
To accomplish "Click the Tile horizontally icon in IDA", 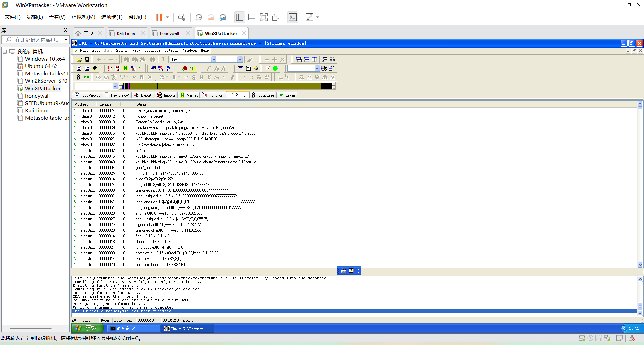I will tap(307, 60).
